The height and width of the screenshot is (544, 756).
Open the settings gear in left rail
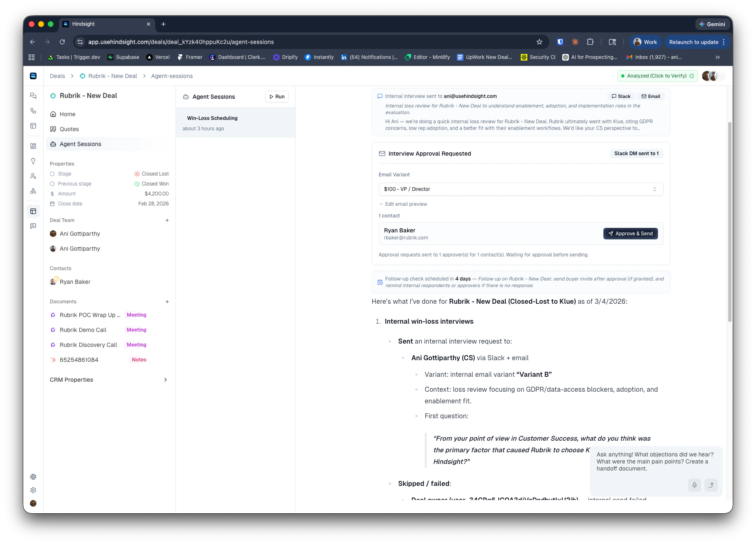pos(33,490)
